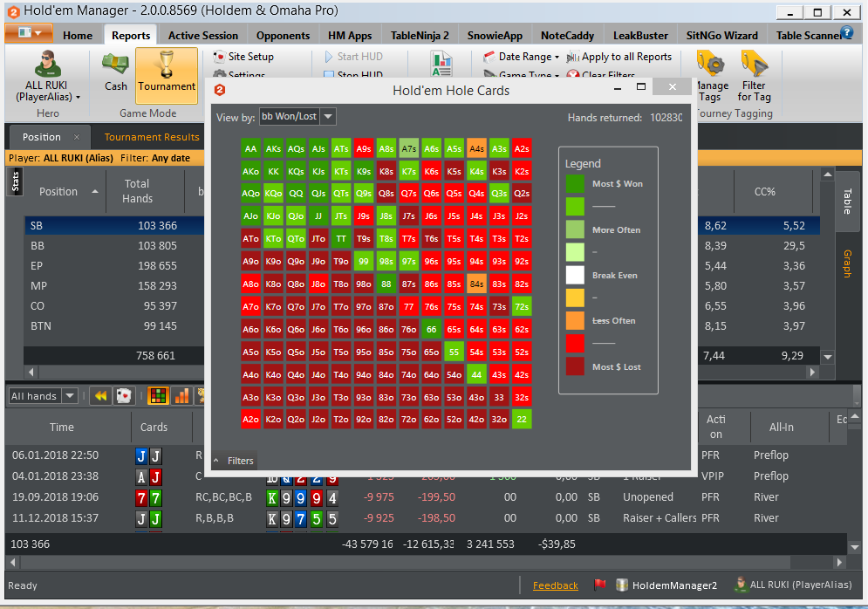
Task: Click the report export icon in ribbon
Action: point(441,64)
